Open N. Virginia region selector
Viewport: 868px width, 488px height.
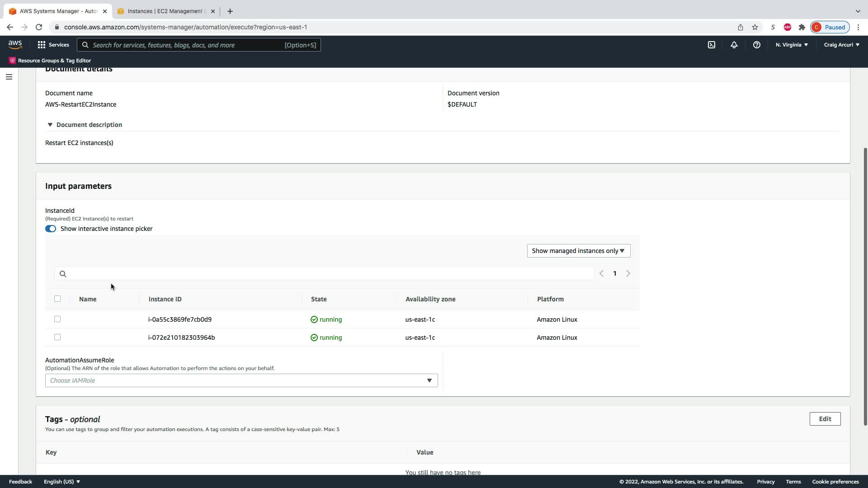[792, 45]
